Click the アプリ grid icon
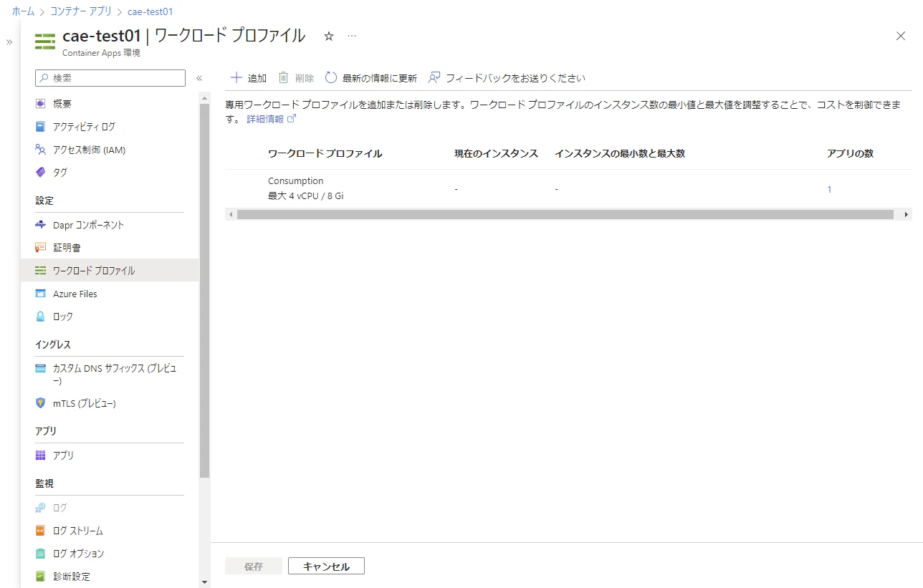The width and height of the screenshot is (923, 588). pos(41,456)
